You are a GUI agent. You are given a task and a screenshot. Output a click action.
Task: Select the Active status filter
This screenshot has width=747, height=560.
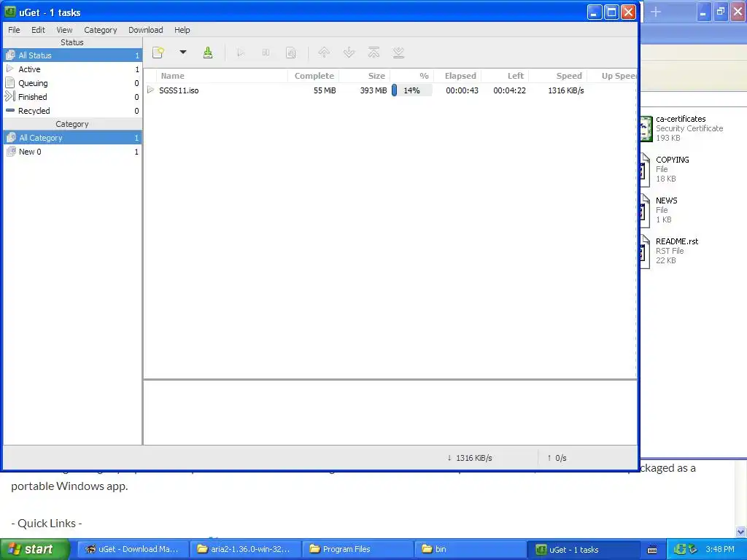tap(72, 69)
